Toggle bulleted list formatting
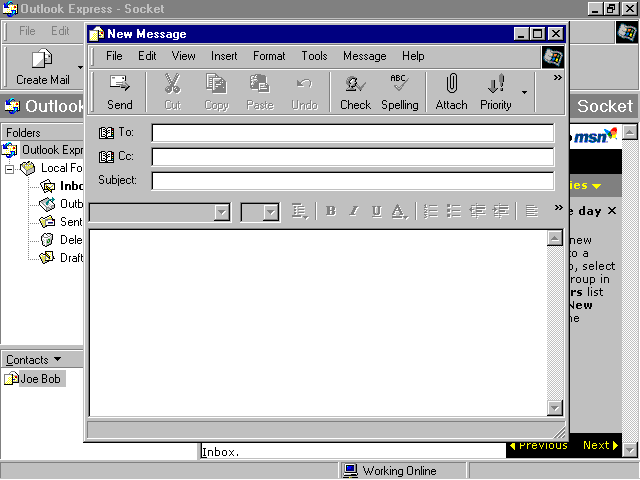This screenshot has height=480, width=640. pyautogui.click(x=454, y=211)
